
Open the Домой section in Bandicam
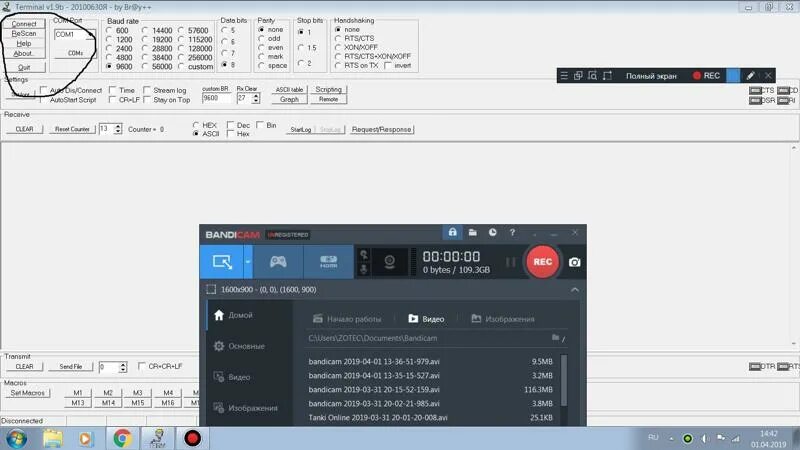click(234, 315)
